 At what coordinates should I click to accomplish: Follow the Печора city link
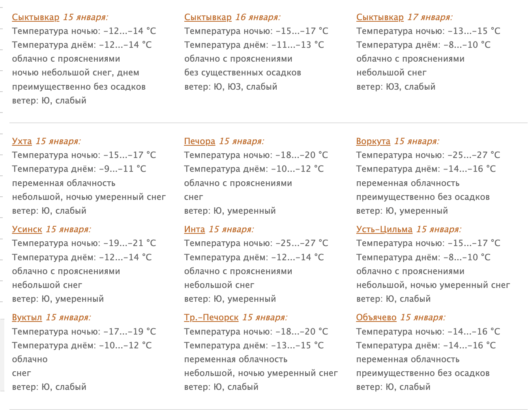point(199,141)
